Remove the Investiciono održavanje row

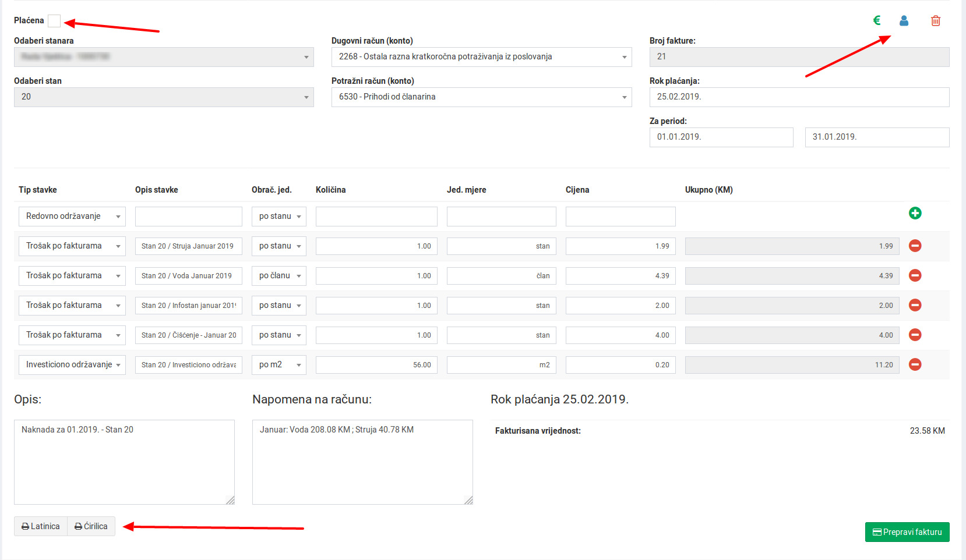coord(915,364)
